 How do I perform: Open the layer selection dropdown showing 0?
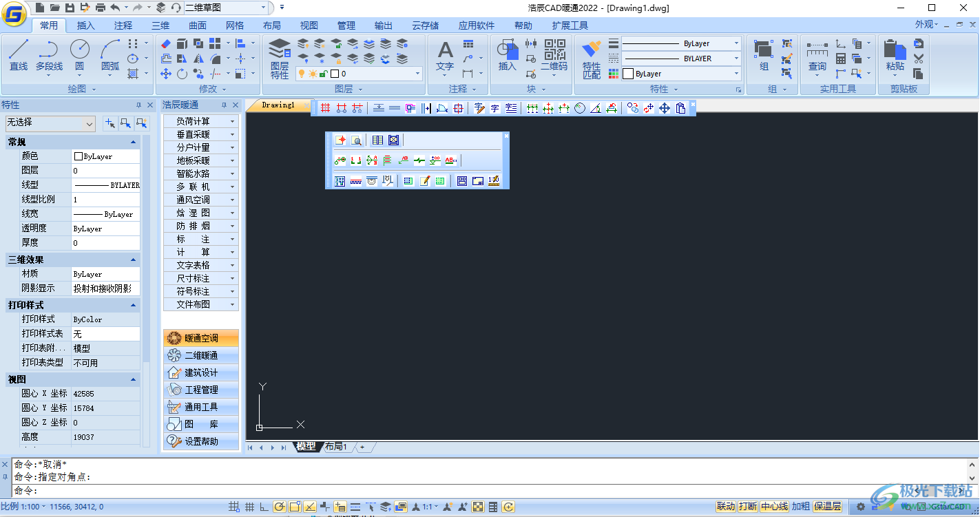[x=359, y=74]
